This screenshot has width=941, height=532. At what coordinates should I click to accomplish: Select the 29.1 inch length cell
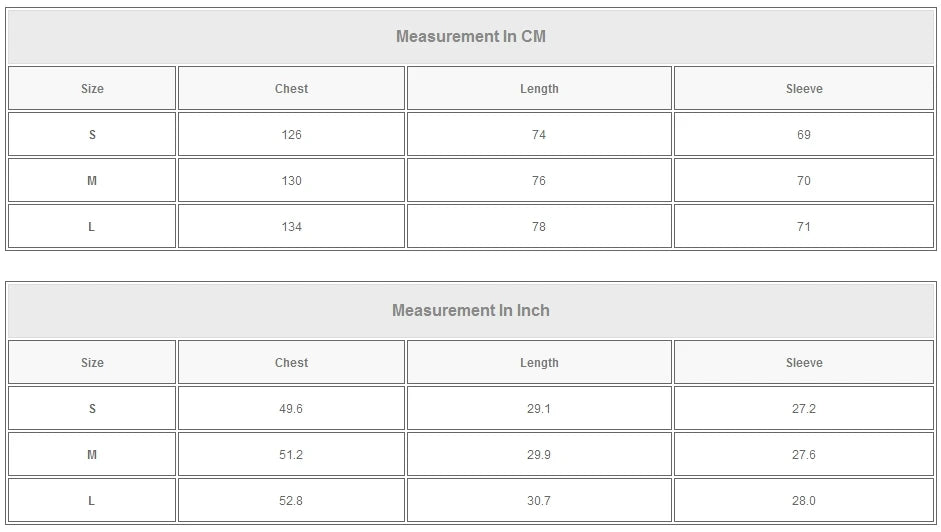pyautogui.click(x=539, y=409)
